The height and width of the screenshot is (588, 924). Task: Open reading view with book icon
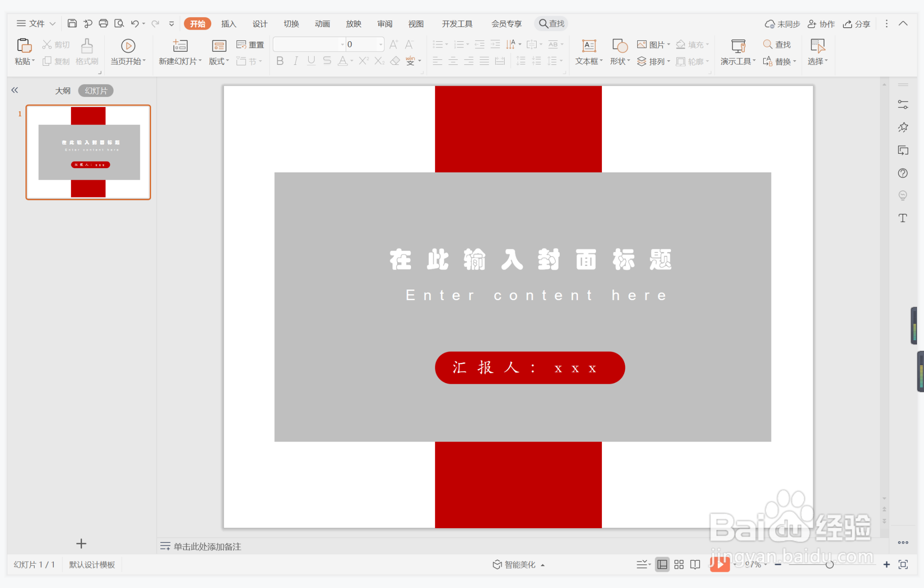[x=695, y=564]
